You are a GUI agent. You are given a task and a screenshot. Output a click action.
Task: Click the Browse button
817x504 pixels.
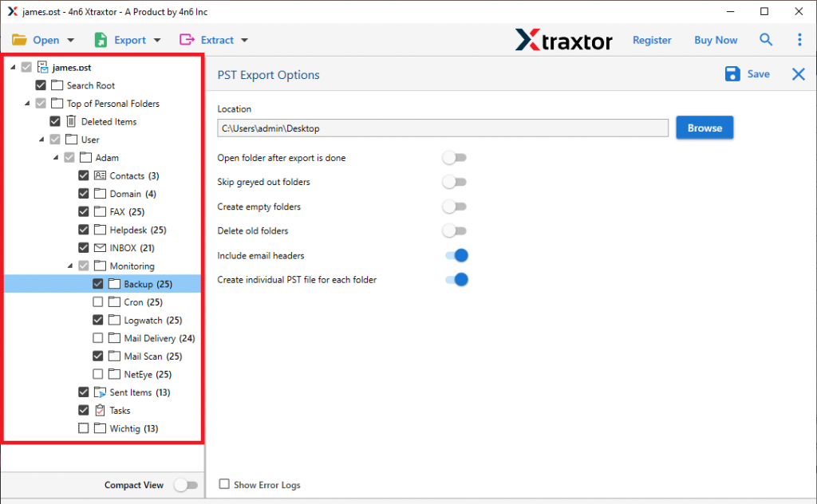pyautogui.click(x=705, y=128)
